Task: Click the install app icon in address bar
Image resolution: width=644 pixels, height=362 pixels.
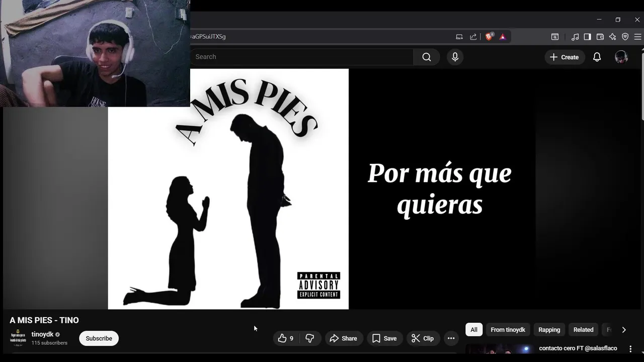Action: (x=459, y=37)
